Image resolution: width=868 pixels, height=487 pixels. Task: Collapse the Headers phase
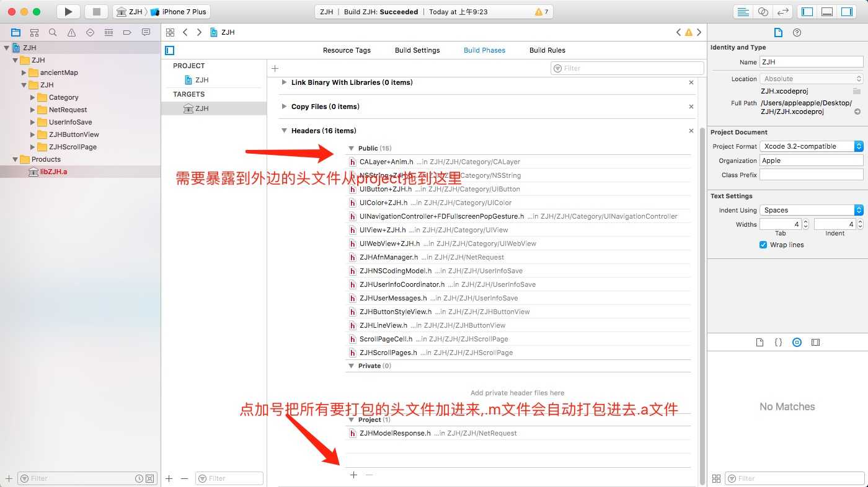(285, 131)
